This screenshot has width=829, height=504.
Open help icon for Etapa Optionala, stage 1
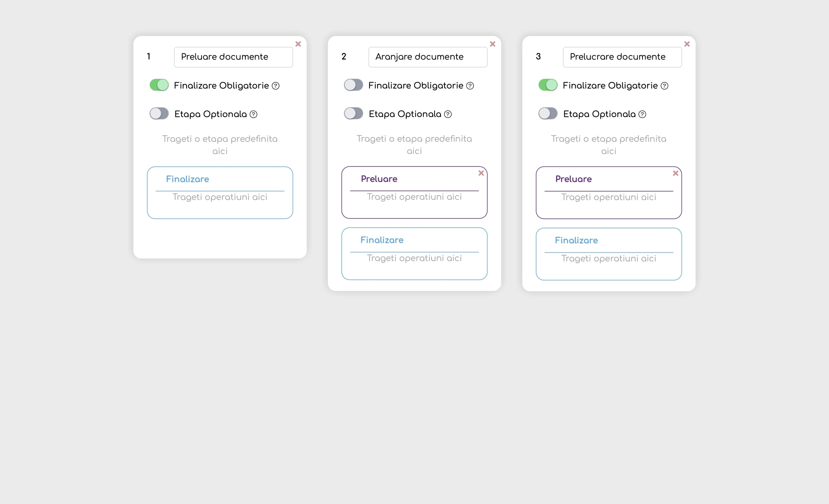[254, 114]
